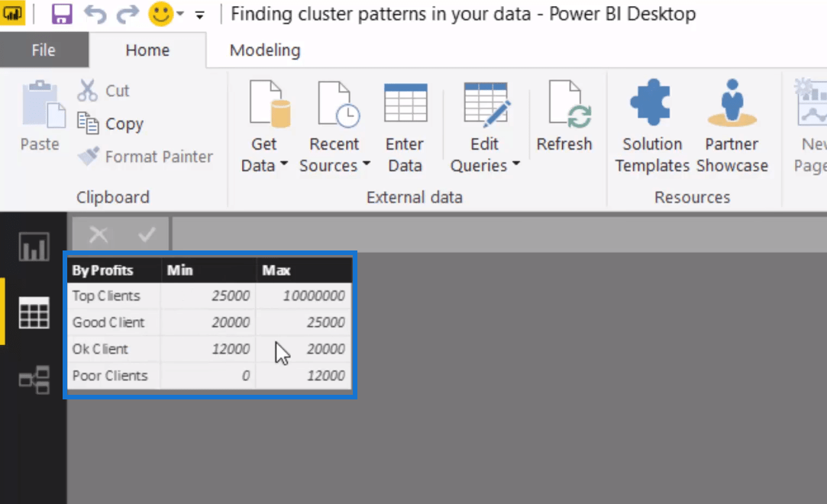Open the smiley feedback dropdown arrow
Screen dimensions: 827x504
180,14
